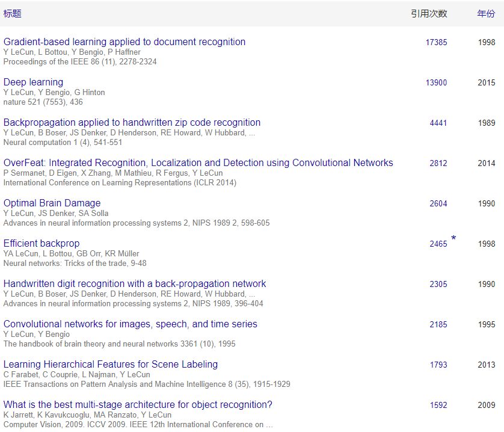Open 'Learning Hierarchical Features for Scene Labeling'
This screenshot has height=432, width=504.
tap(111, 365)
